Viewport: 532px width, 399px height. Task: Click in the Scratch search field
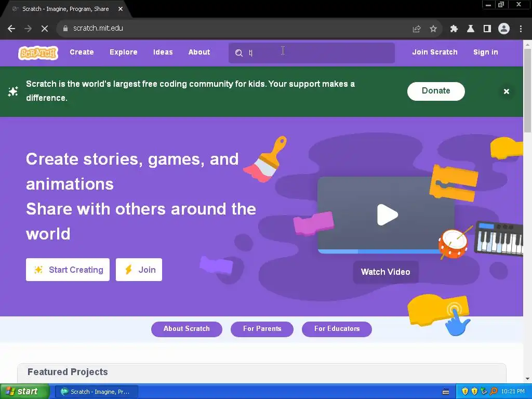[x=312, y=53]
